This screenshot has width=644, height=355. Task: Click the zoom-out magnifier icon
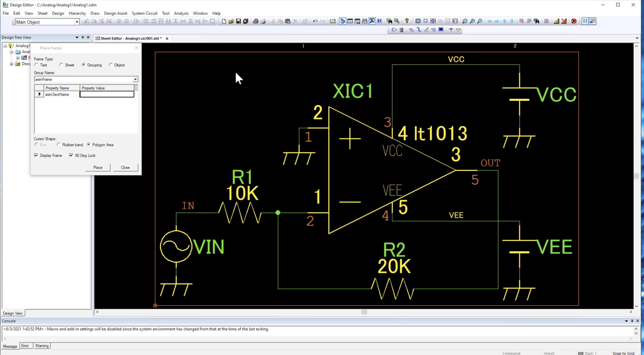[480, 21]
